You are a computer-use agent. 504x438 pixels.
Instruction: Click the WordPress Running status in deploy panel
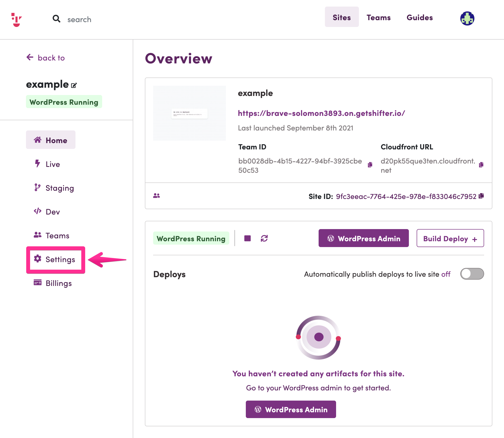(191, 238)
